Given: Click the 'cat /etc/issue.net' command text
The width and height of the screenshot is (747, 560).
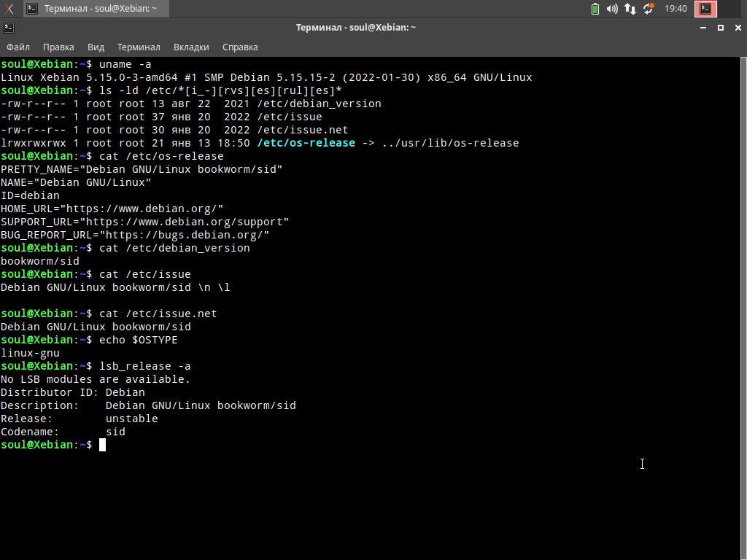Looking at the screenshot, I should [x=158, y=314].
